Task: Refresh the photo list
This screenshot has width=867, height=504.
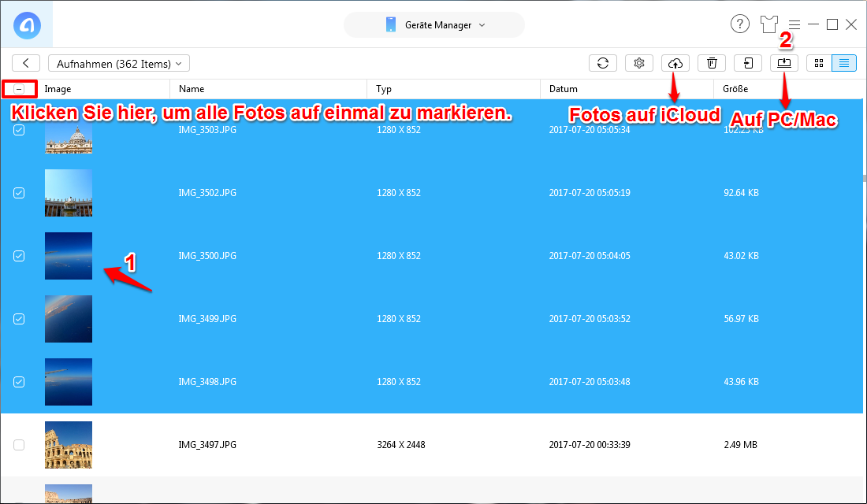Action: [x=603, y=63]
